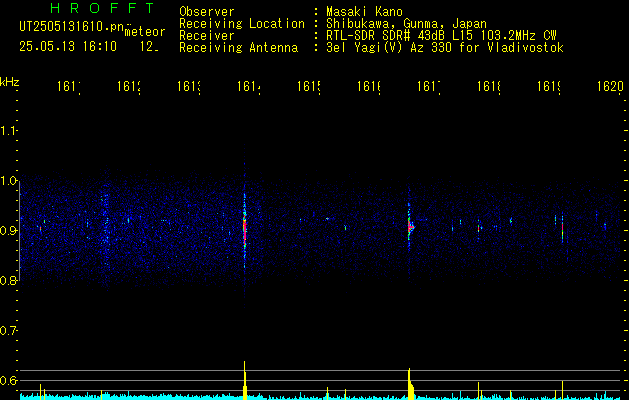629x400 pixels.
Task: Click the Observer label
Action: point(207,11)
